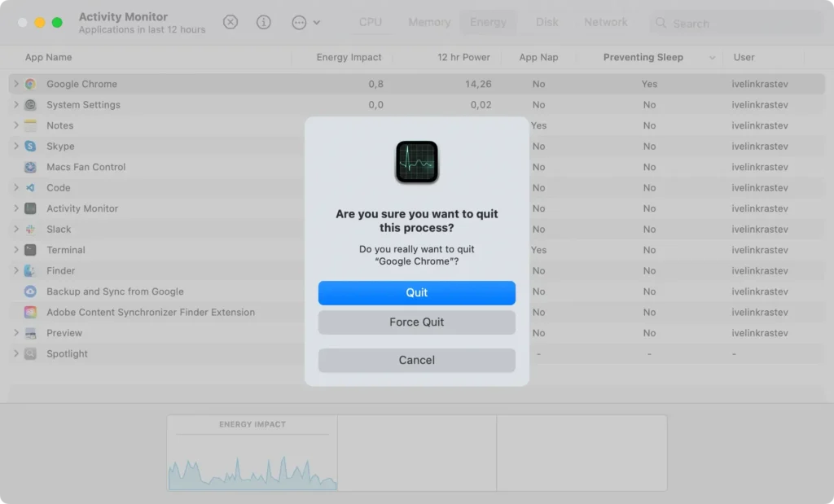The image size is (834, 504).
Task: Click the 14,26 power value for Chrome
Action: click(x=477, y=84)
